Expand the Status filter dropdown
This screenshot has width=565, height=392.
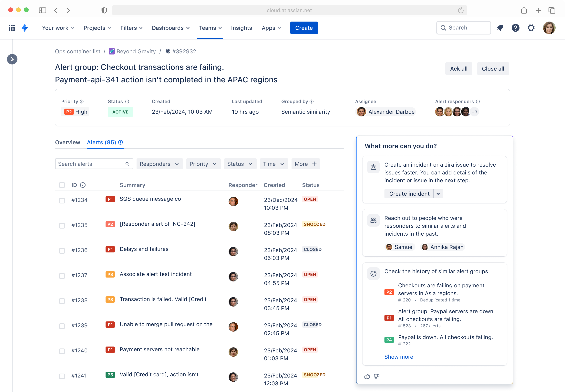coord(240,164)
